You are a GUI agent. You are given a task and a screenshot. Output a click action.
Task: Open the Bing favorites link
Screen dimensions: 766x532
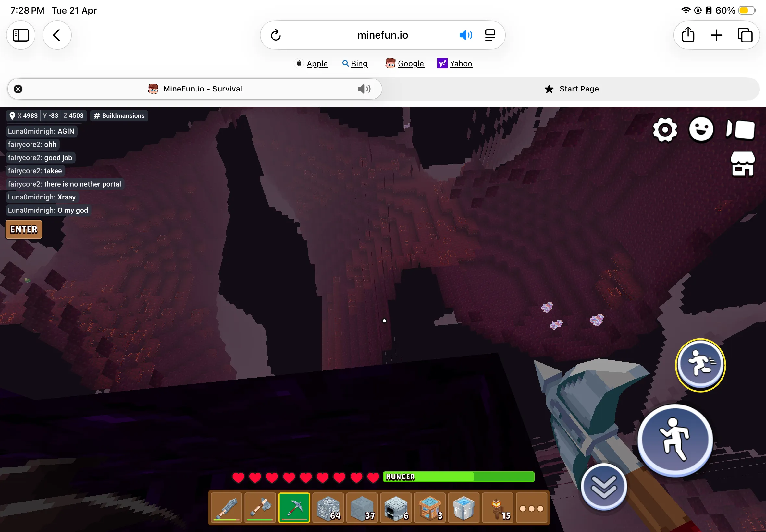[355, 63]
